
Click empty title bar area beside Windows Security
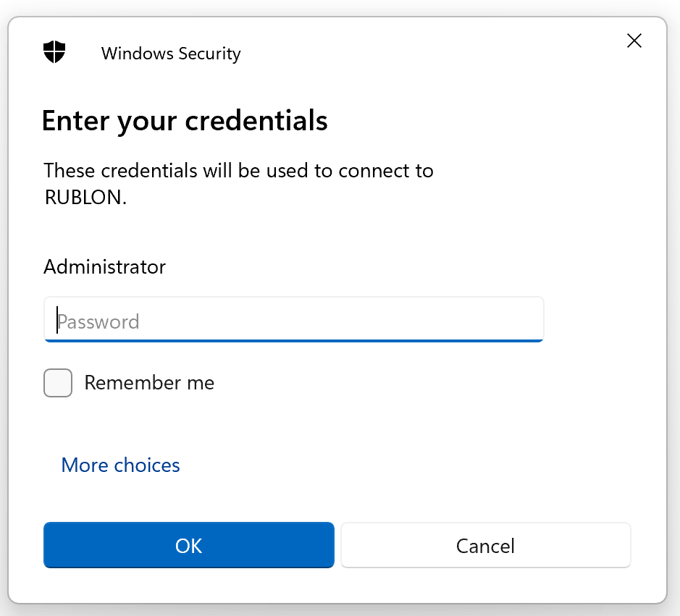435,54
